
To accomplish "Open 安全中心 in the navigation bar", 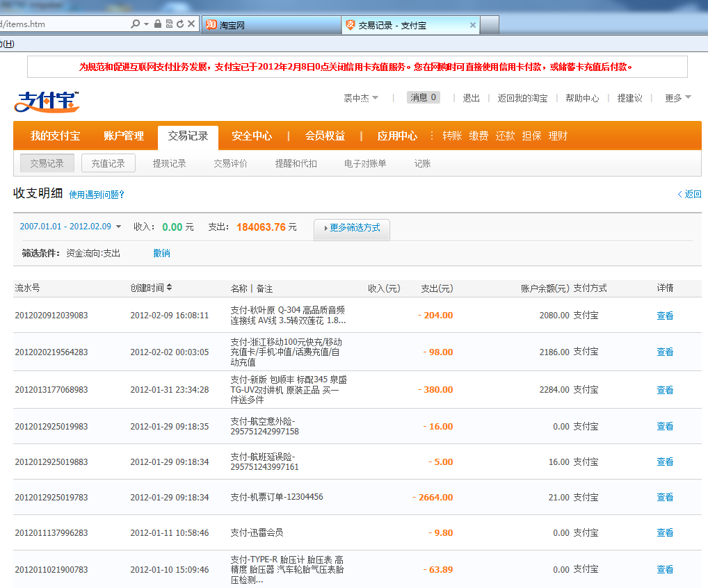I will coord(252,136).
